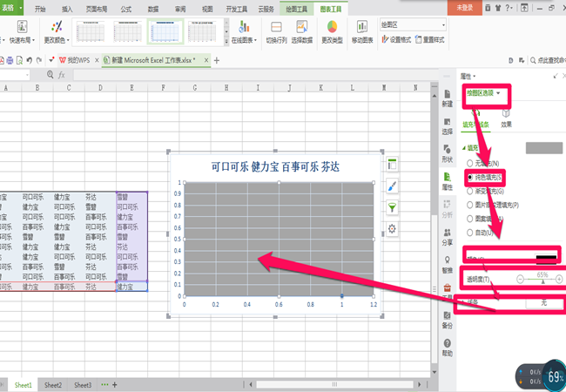Select the highlighted third chart style thumbnail
The width and height of the screenshot is (566, 392).
(165, 32)
